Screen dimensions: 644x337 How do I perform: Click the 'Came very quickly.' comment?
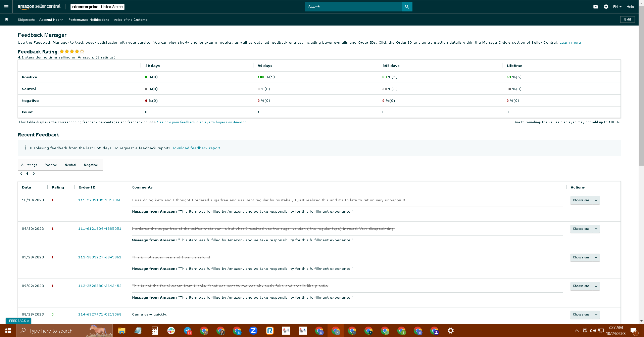pyautogui.click(x=149, y=314)
